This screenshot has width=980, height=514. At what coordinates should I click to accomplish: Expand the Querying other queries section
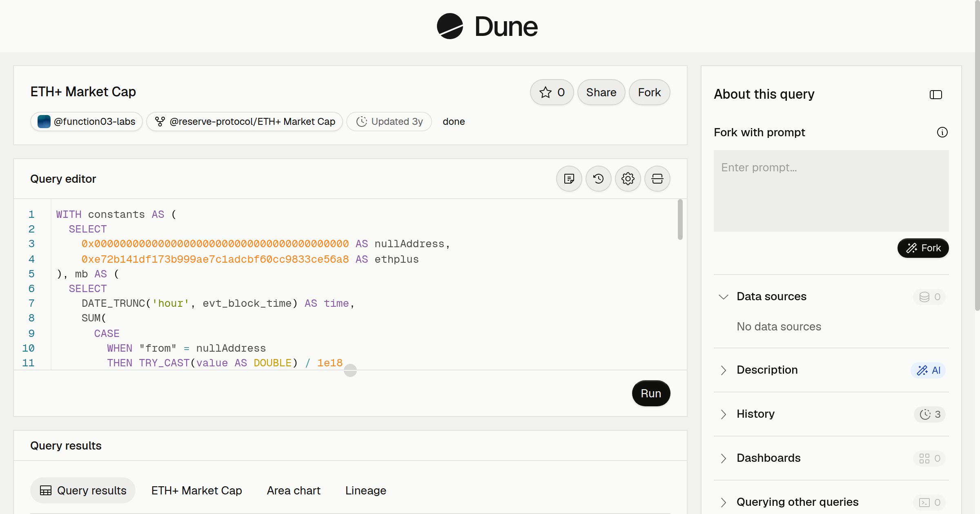(723, 502)
